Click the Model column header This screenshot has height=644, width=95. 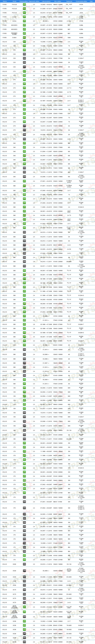pos(14,1)
